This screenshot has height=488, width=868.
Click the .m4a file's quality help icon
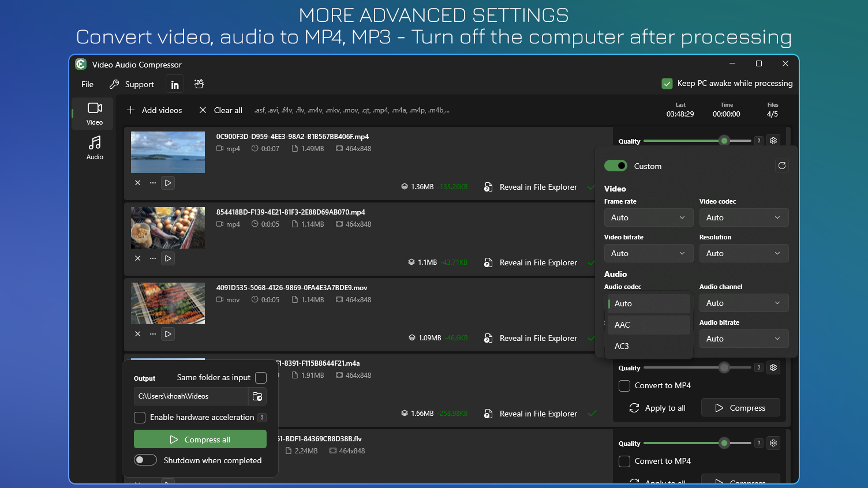[x=759, y=367]
